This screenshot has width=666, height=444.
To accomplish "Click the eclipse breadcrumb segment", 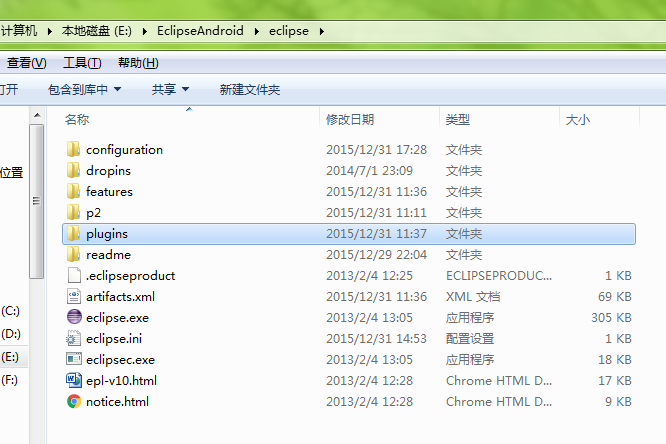I will pos(289,31).
